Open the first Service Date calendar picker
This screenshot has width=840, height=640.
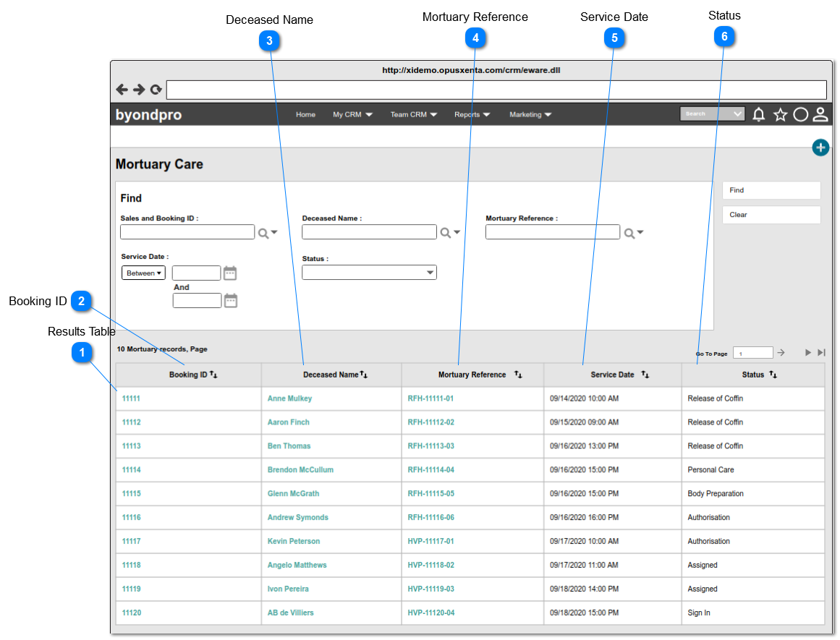pyautogui.click(x=230, y=273)
